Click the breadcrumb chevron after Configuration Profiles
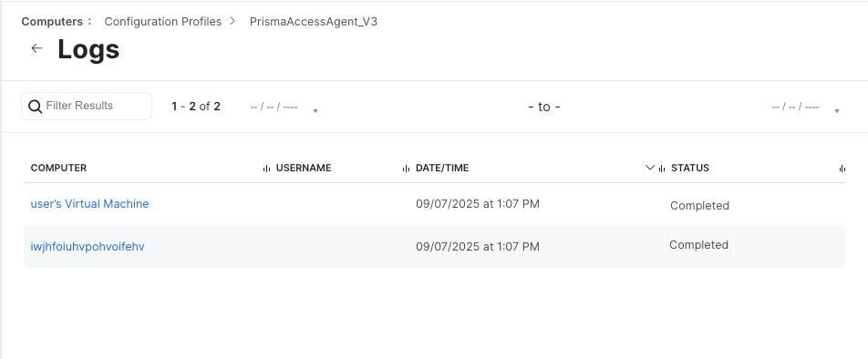This screenshot has height=359, width=868. pyautogui.click(x=233, y=21)
